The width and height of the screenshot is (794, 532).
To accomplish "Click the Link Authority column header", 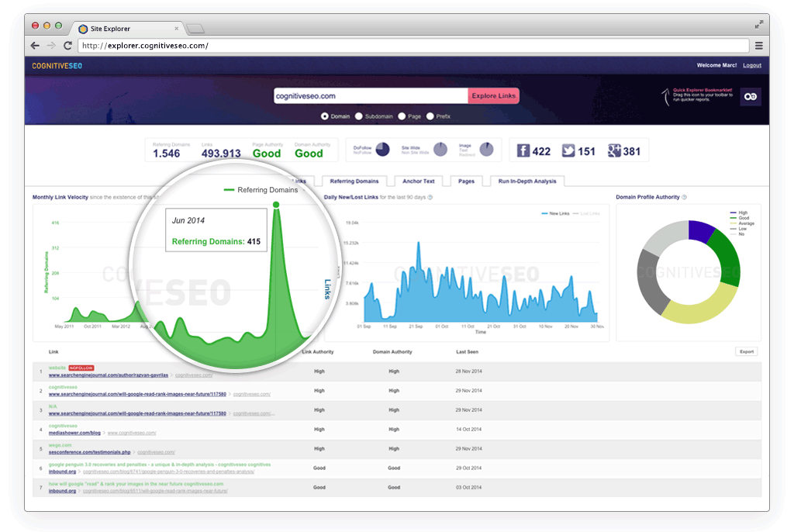I will click(318, 351).
